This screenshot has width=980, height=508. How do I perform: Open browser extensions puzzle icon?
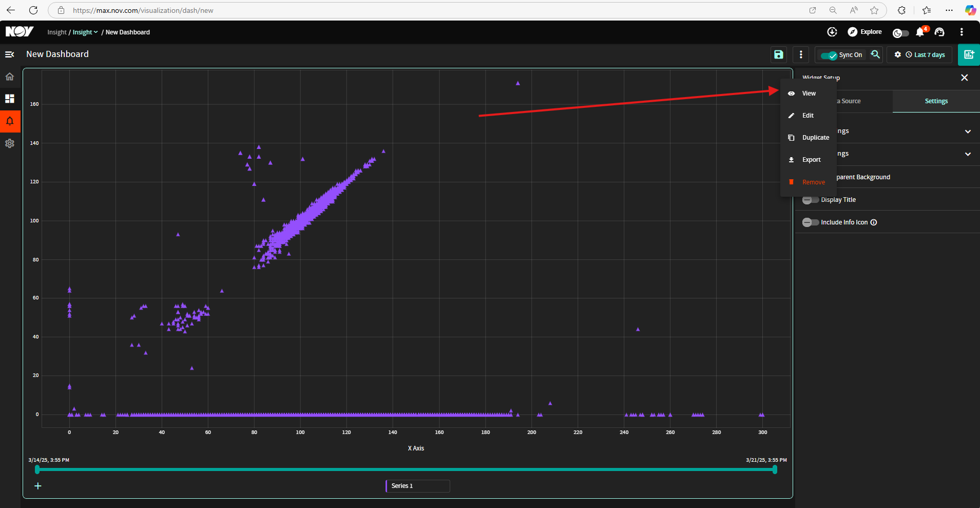(901, 10)
